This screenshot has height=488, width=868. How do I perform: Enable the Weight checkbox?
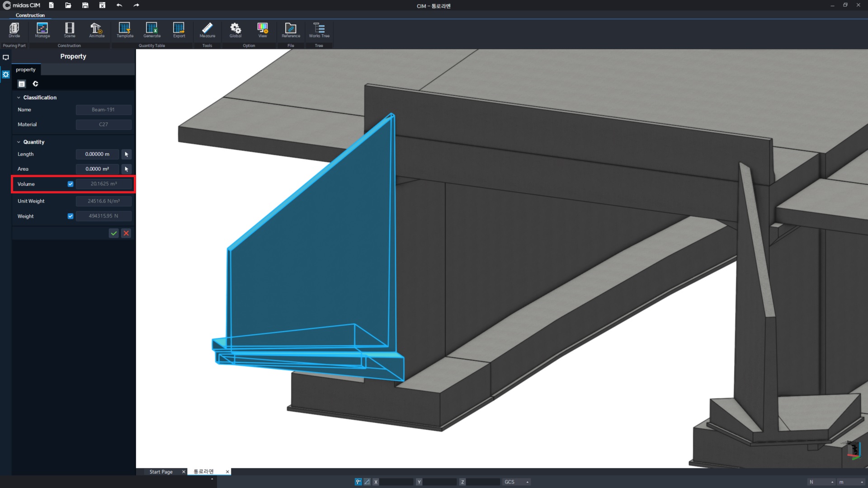71,216
